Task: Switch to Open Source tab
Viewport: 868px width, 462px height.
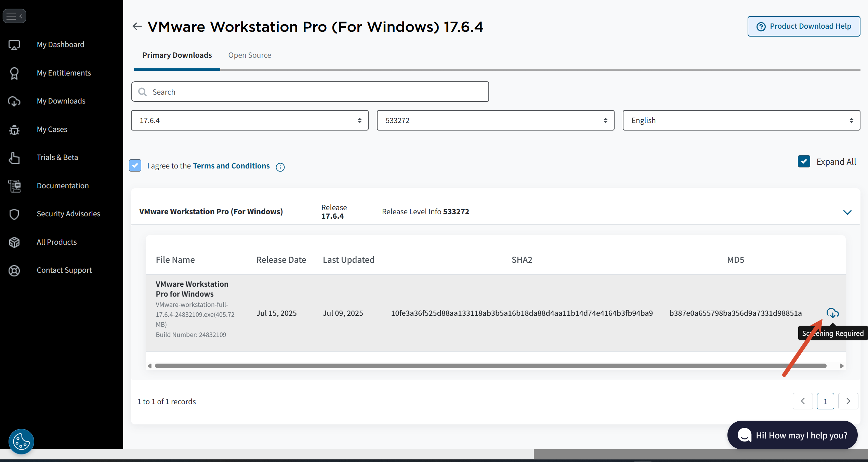Action: coord(250,55)
